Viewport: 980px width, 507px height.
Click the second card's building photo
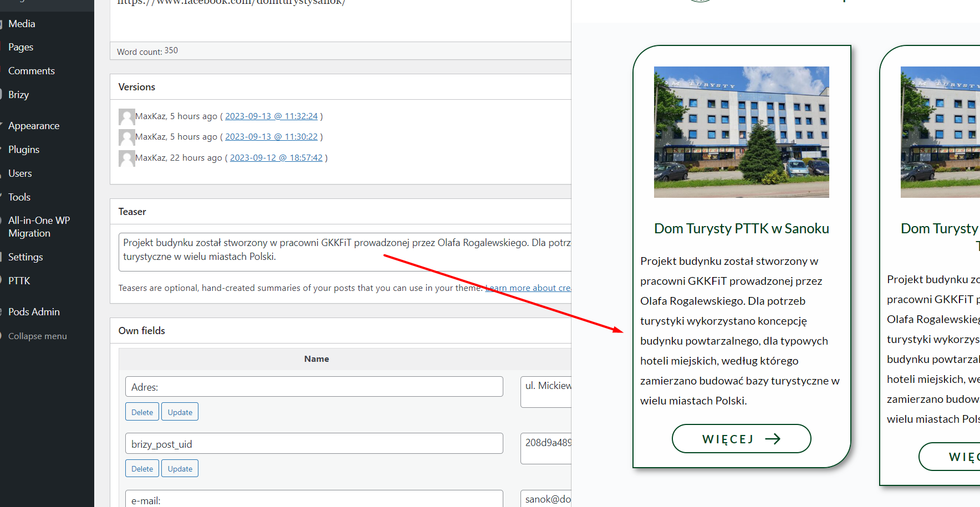[940, 132]
